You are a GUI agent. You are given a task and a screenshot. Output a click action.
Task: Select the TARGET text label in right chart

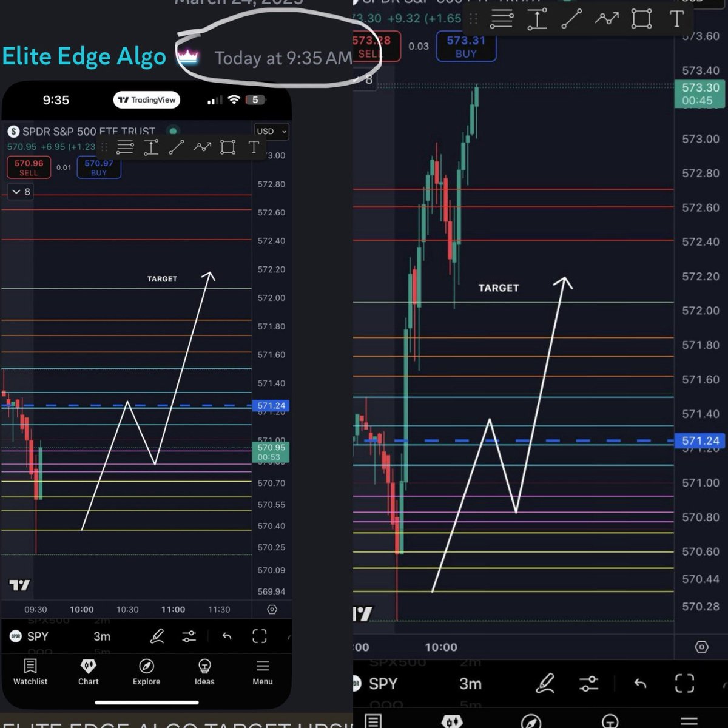pyautogui.click(x=499, y=288)
